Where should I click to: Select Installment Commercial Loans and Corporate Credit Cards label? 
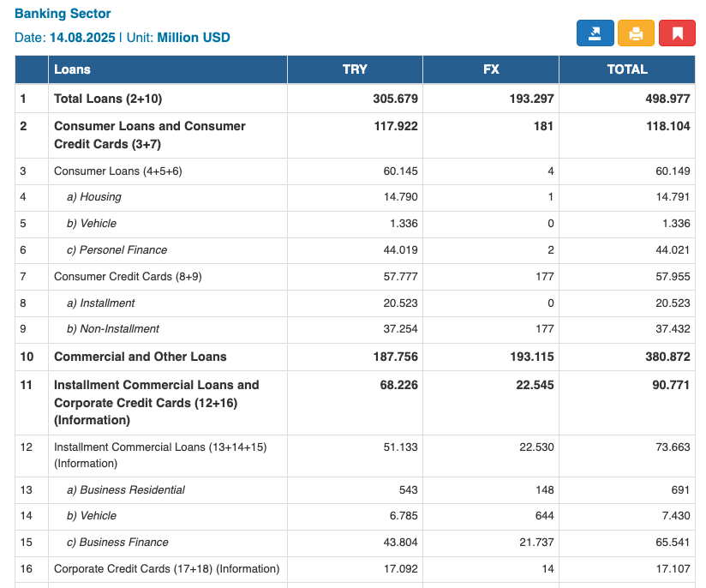pos(156,403)
